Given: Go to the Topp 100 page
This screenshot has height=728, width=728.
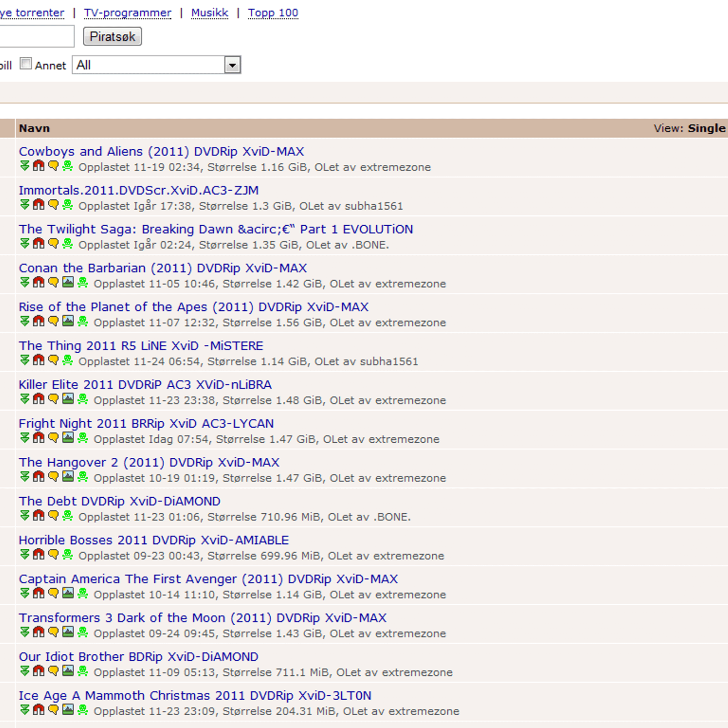Looking at the screenshot, I should click(x=273, y=13).
